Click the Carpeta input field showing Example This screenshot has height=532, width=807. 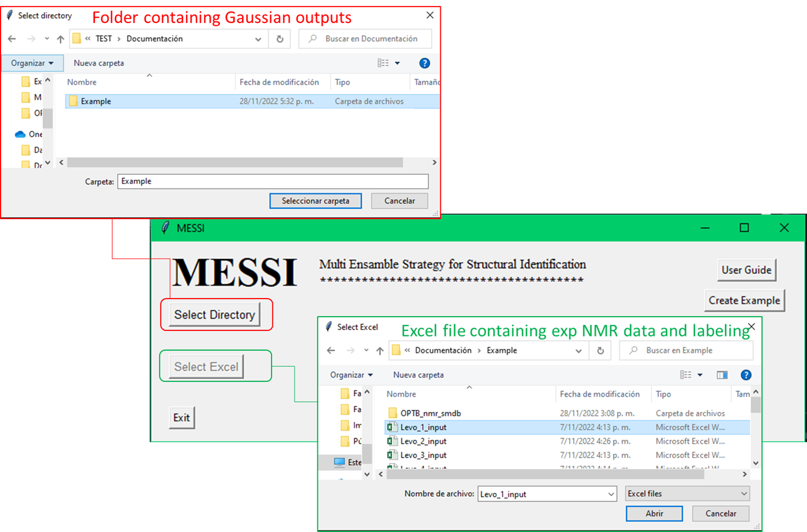272,181
